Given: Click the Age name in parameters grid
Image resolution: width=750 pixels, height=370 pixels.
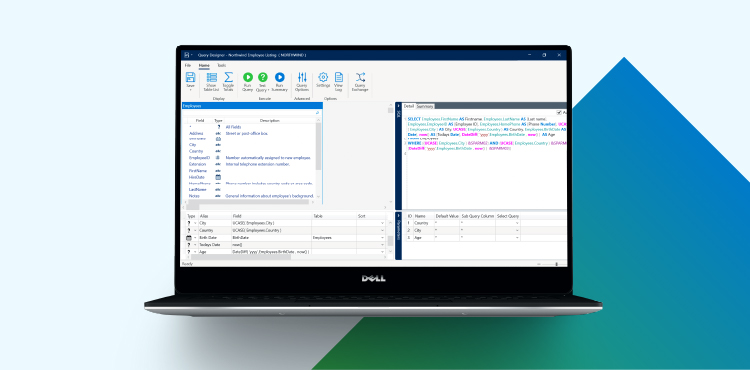Looking at the screenshot, I should [x=418, y=238].
